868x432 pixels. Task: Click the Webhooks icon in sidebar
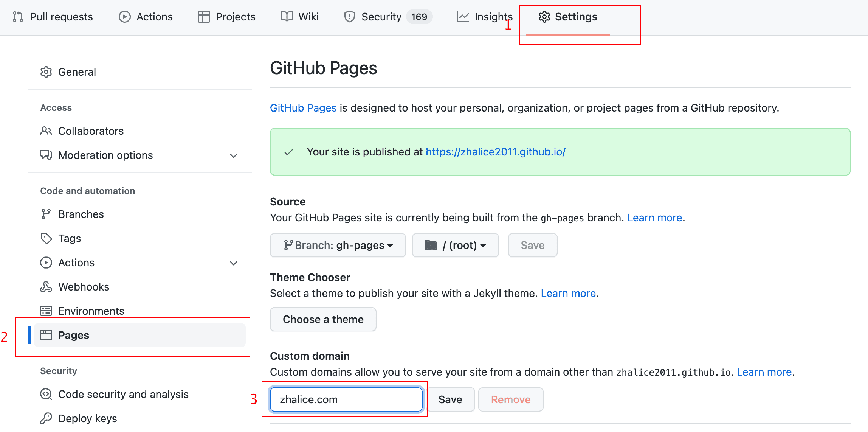point(46,287)
